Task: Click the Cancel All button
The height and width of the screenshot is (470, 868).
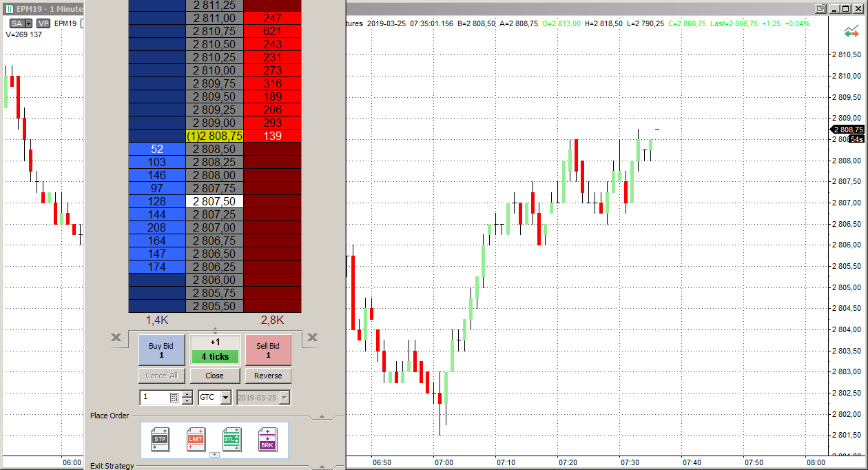Action: 161,376
